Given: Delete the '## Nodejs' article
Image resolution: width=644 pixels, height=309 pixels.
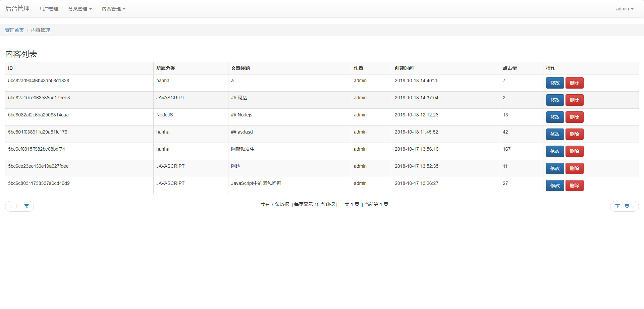Looking at the screenshot, I should click(574, 117).
